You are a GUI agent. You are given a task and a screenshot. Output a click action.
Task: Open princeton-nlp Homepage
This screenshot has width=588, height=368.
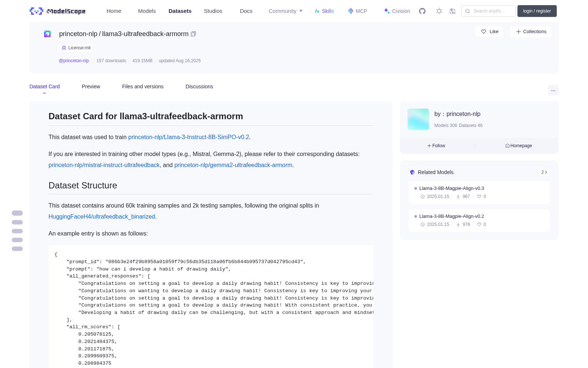[x=519, y=146]
